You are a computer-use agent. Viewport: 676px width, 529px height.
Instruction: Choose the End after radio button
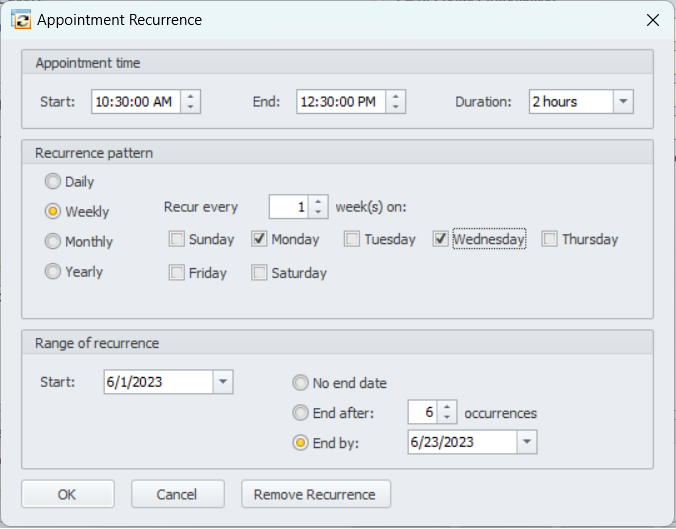[300, 412]
